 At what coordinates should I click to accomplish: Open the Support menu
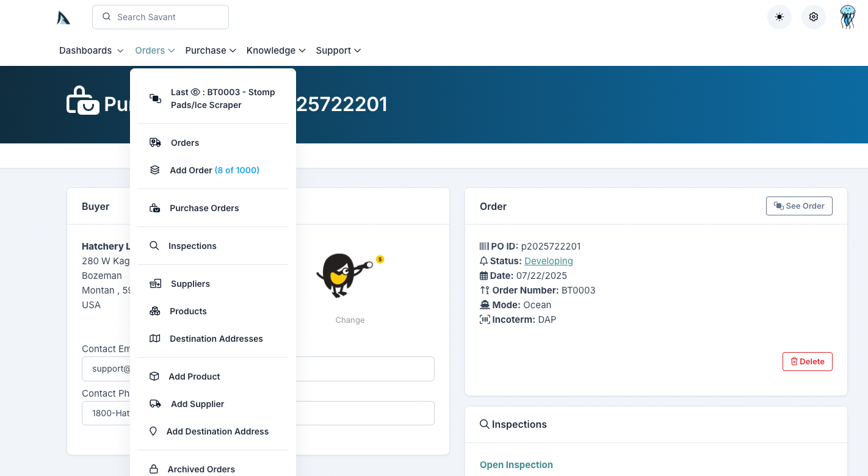click(338, 50)
